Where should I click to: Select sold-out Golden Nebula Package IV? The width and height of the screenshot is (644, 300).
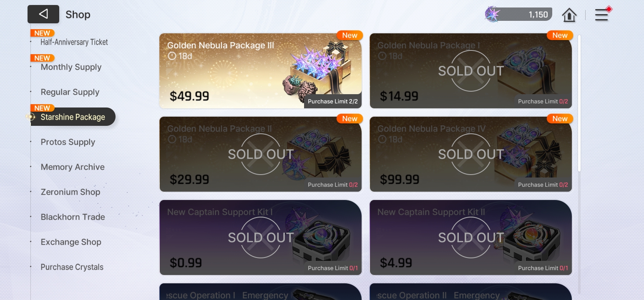click(470, 154)
